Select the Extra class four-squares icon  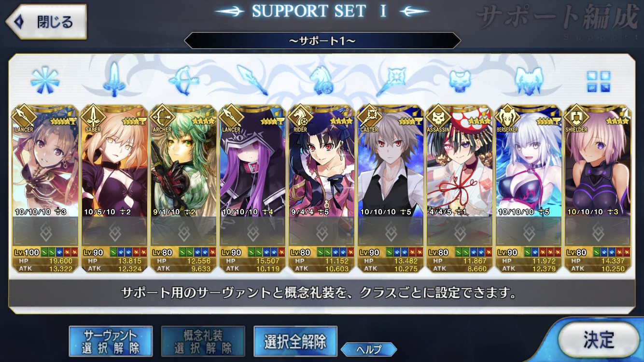(x=598, y=81)
